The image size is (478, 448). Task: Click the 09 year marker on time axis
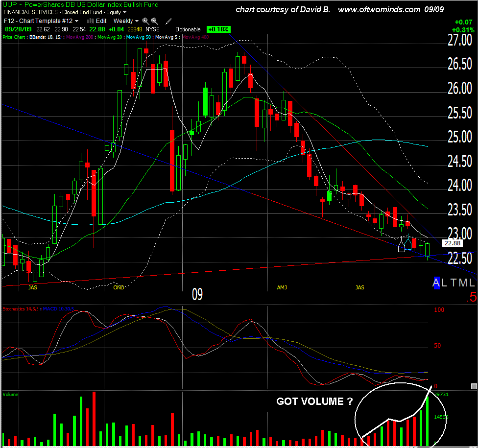tap(197, 294)
